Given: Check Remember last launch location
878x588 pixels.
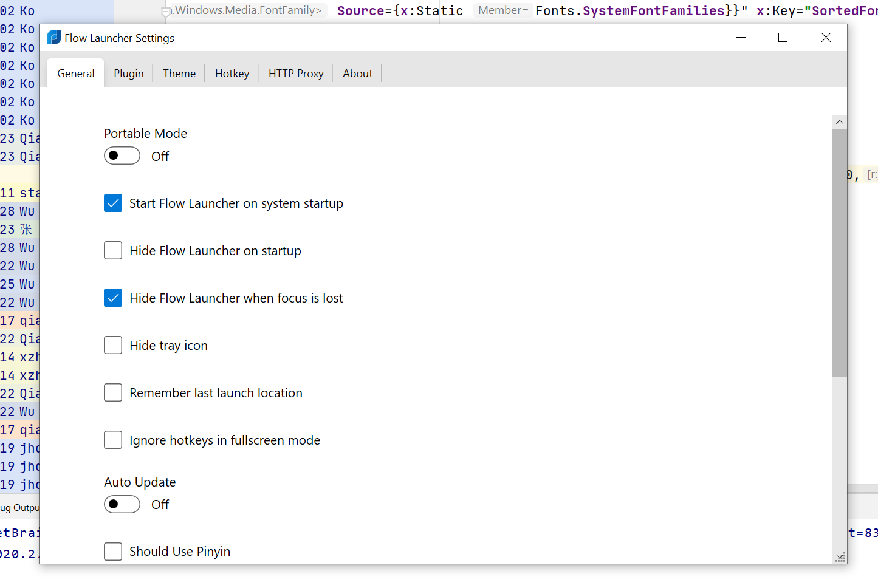Looking at the screenshot, I should (113, 392).
